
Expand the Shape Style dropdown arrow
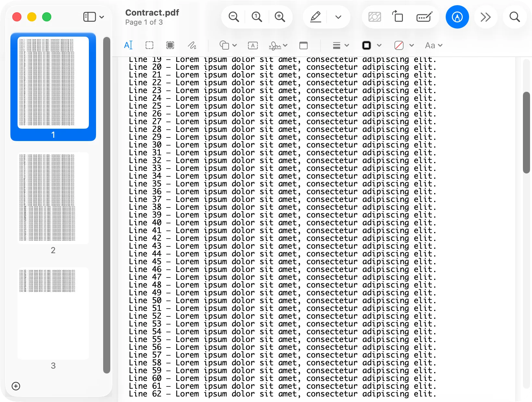coord(347,45)
